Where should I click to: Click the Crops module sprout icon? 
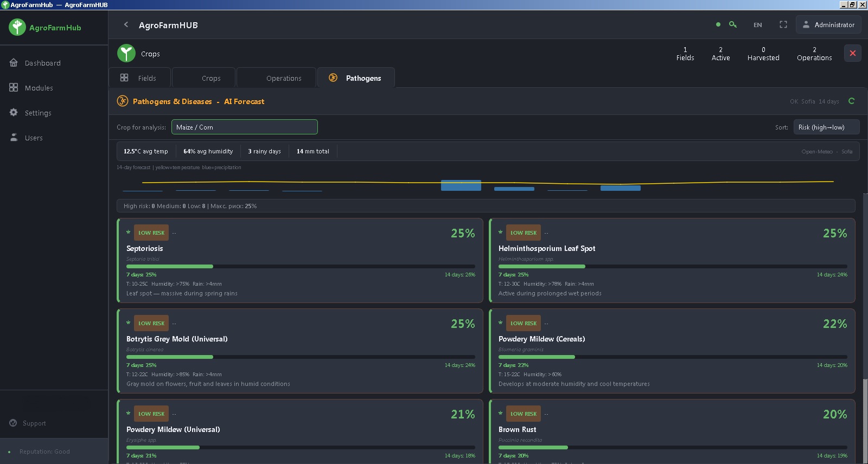click(x=126, y=53)
